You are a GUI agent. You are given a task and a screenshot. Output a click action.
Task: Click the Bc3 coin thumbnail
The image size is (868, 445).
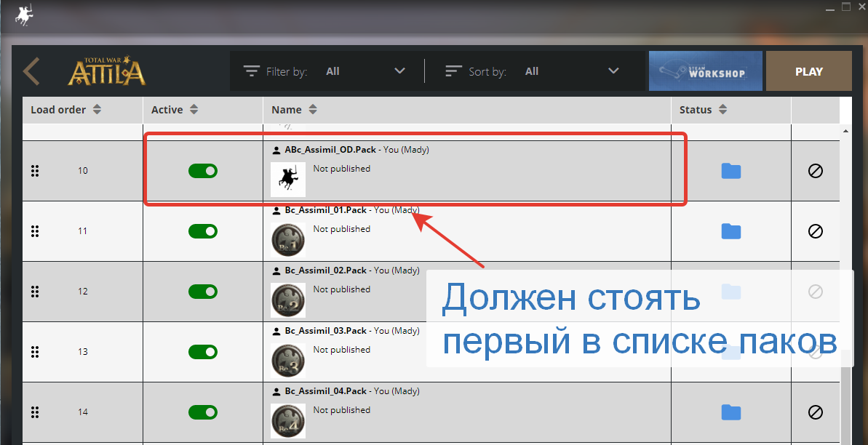(x=288, y=361)
